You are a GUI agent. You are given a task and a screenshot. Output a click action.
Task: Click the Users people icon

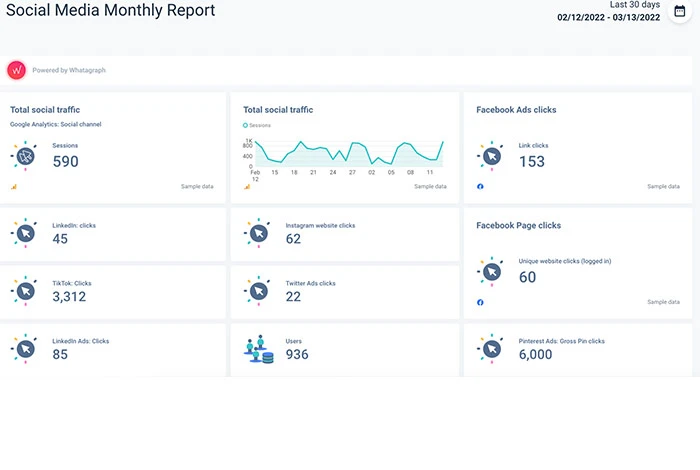(x=258, y=348)
